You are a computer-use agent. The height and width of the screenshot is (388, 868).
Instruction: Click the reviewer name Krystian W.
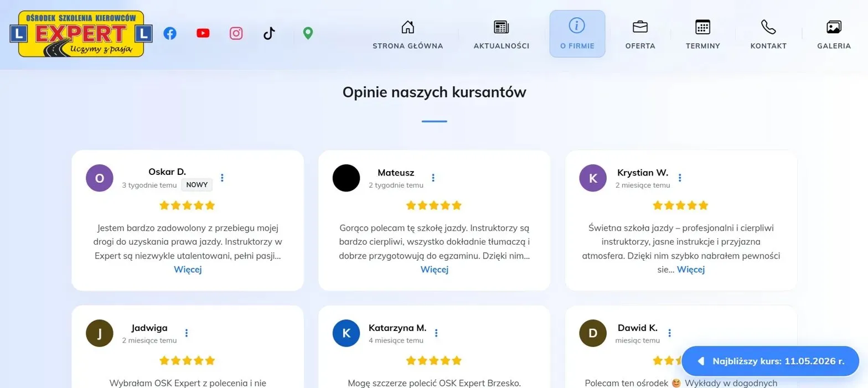[x=643, y=173]
